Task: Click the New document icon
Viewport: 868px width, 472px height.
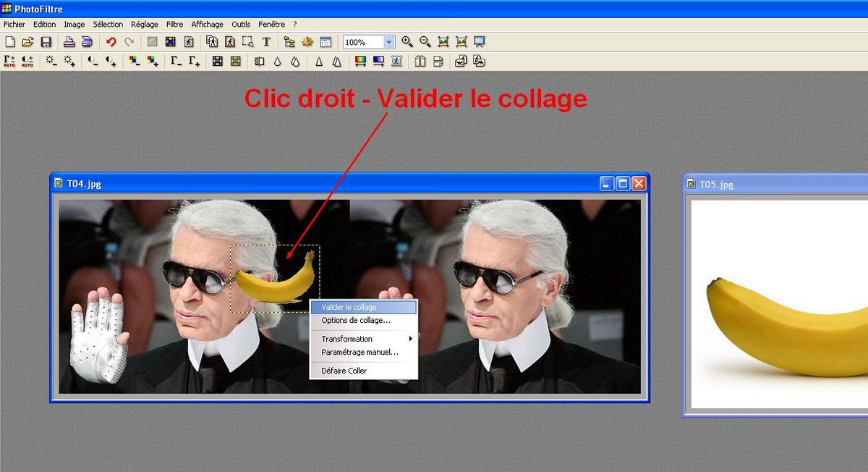Action: tap(10, 43)
